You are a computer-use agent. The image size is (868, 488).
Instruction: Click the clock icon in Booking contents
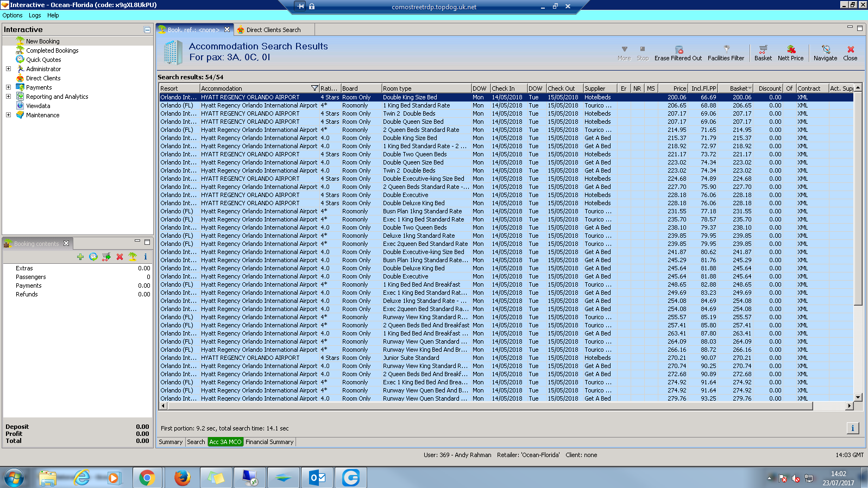[x=93, y=257]
